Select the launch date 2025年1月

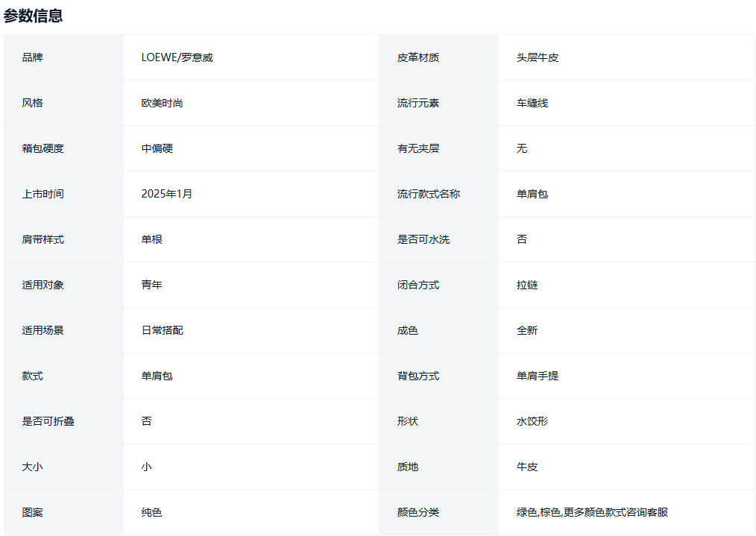pos(167,194)
